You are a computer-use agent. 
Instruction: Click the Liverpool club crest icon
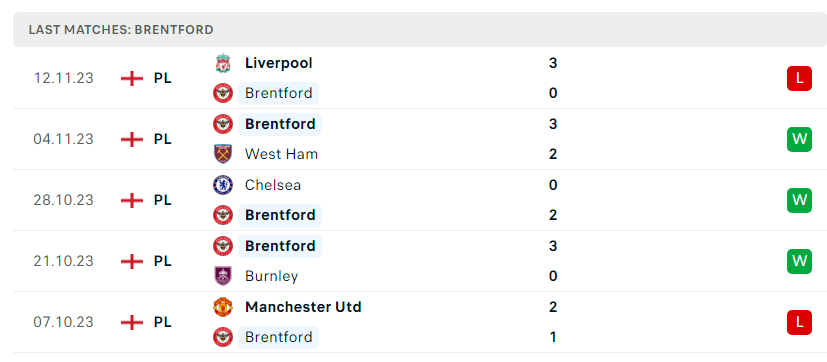[x=223, y=63]
